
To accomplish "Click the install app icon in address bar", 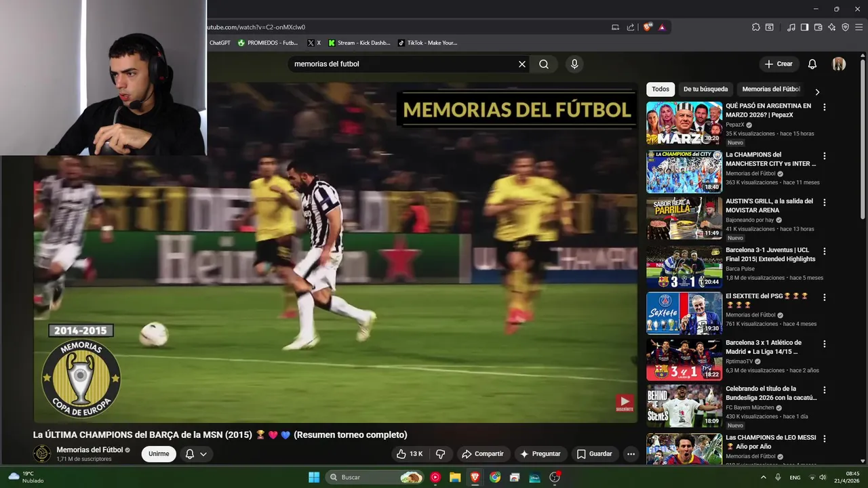I will point(615,27).
